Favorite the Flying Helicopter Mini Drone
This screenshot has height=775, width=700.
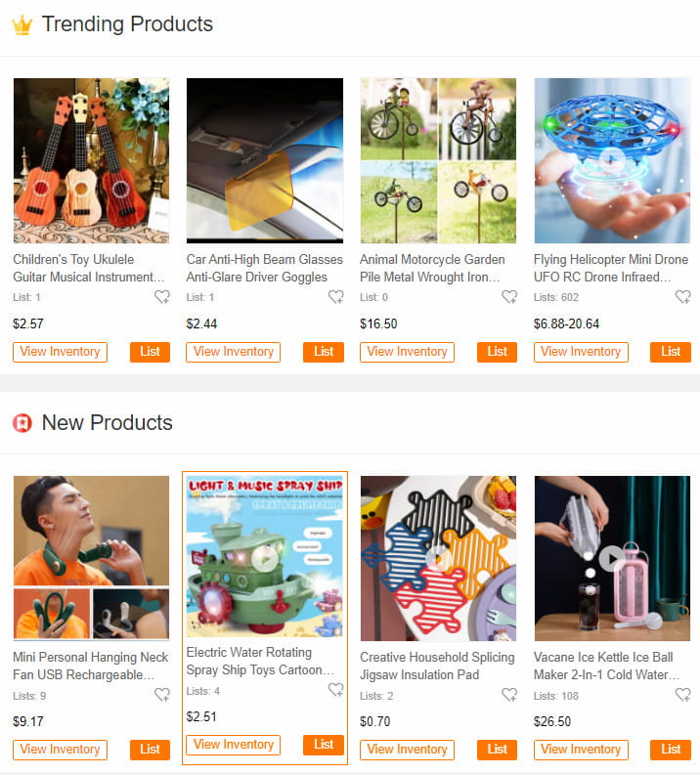pos(683,297)
